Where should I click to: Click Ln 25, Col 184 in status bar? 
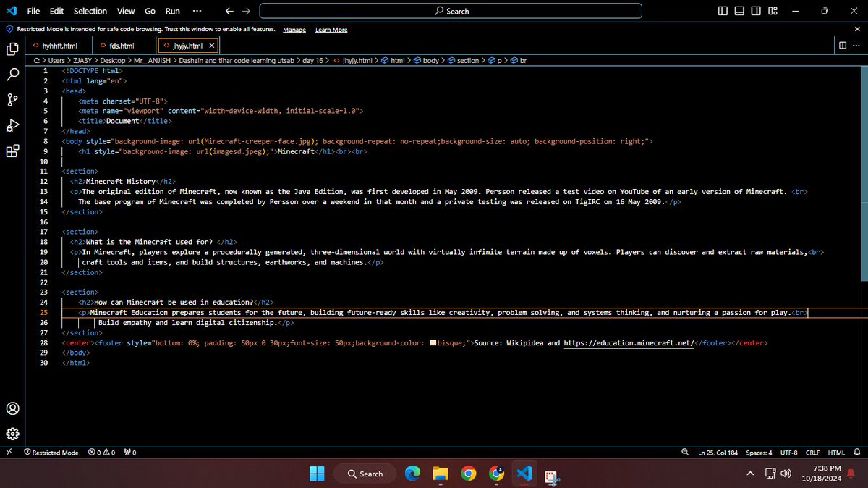tap(718, 453)
